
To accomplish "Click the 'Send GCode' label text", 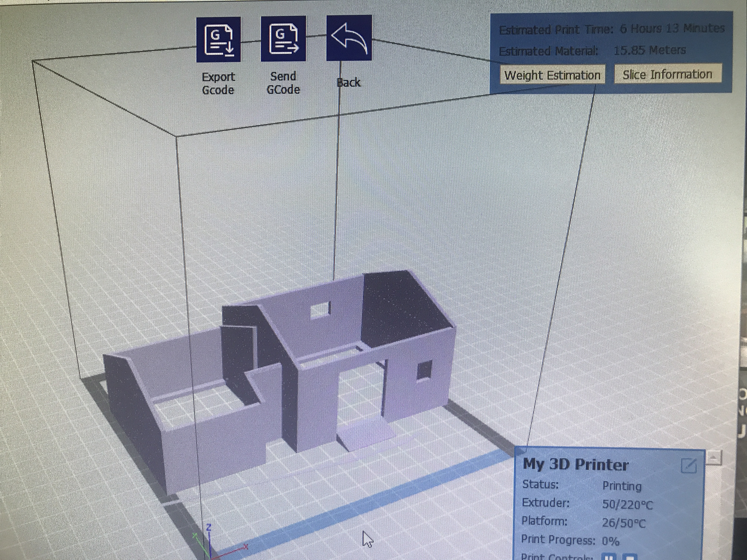I will click(283, 83).
